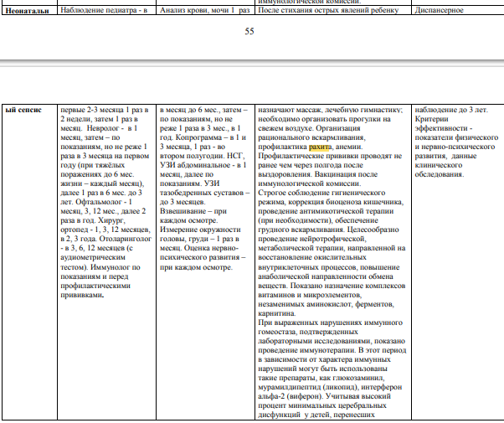Click "рационального вскармливания," line
504x423 pixels.
click(x=311, y=137)
